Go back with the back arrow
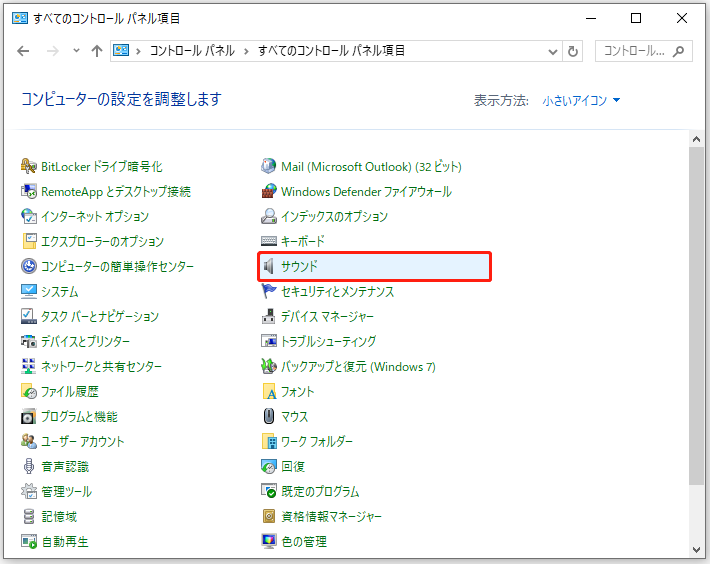This screenshot has height=564, width=710. click(x=23, y=51)
